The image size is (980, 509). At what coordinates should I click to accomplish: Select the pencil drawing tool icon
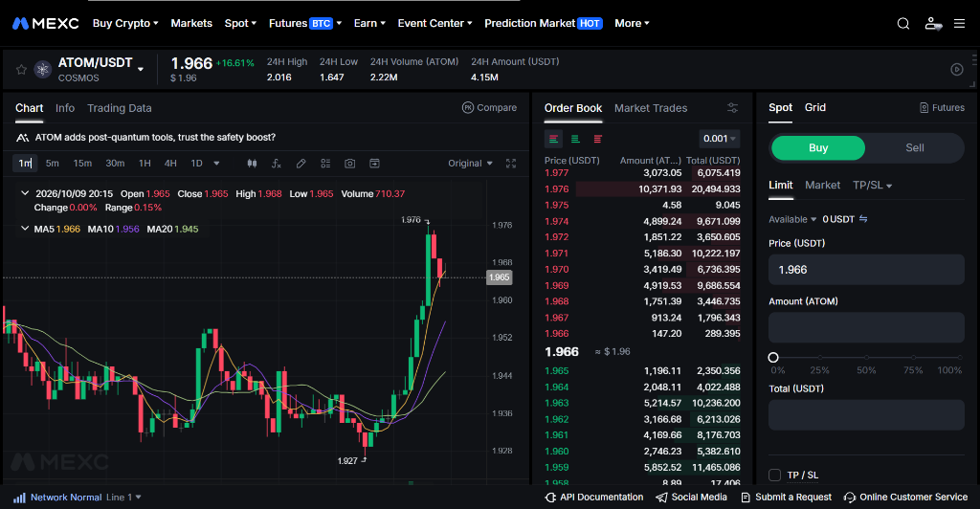(x=301, y=164)
